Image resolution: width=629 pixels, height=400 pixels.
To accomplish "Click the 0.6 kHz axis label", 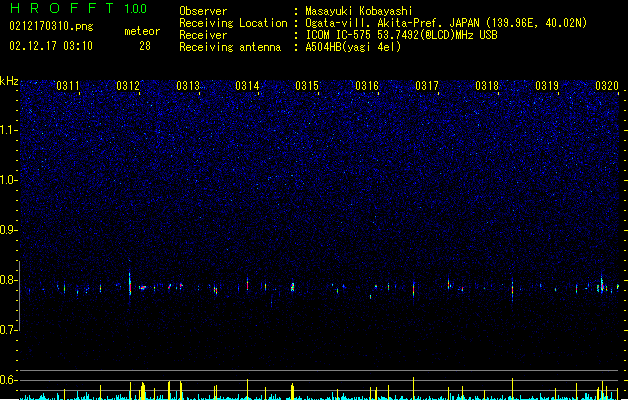I will (8, 380).
